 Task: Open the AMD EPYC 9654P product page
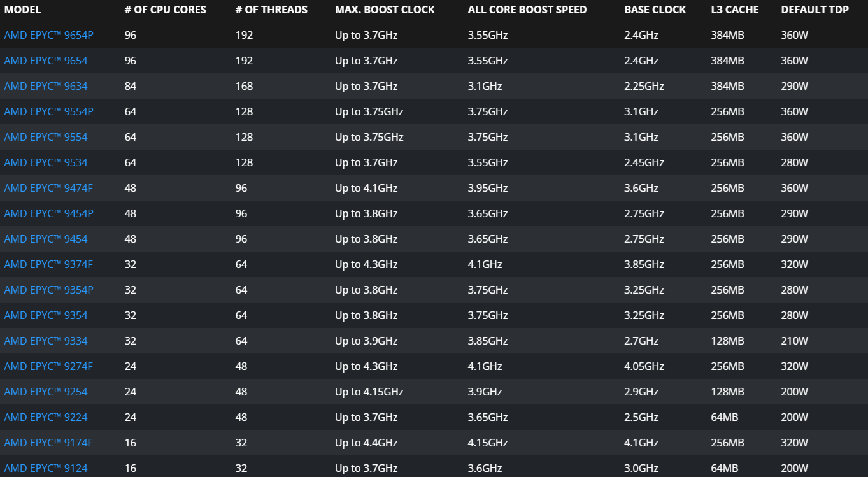[48, 35]
